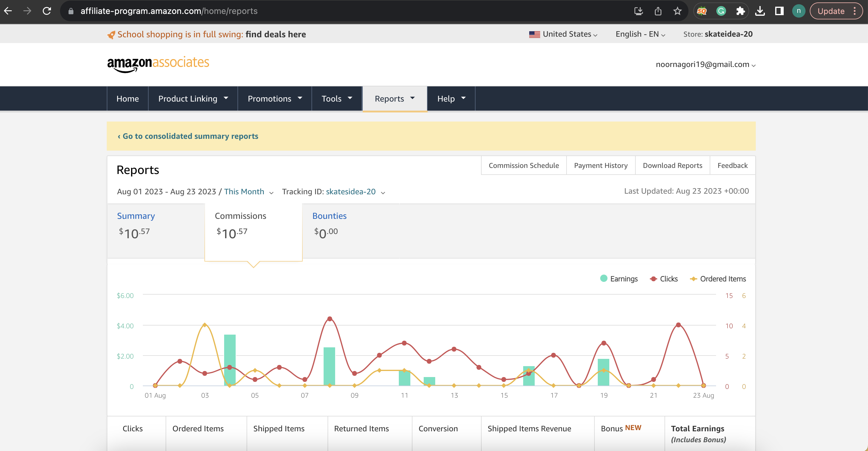Click the Shipped Items Revenue column header
Screen dimensions: 868x451
click(529, 429)
